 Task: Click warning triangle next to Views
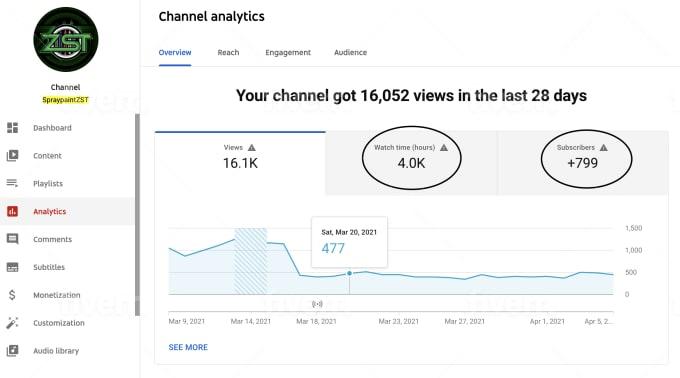coord(252,148)
